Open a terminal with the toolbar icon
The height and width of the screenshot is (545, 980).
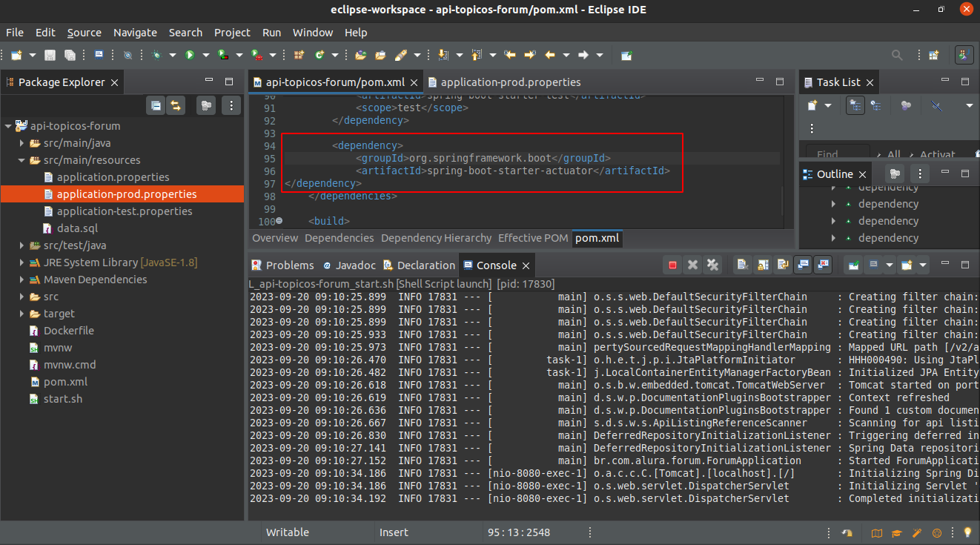[x=99, y=55]
